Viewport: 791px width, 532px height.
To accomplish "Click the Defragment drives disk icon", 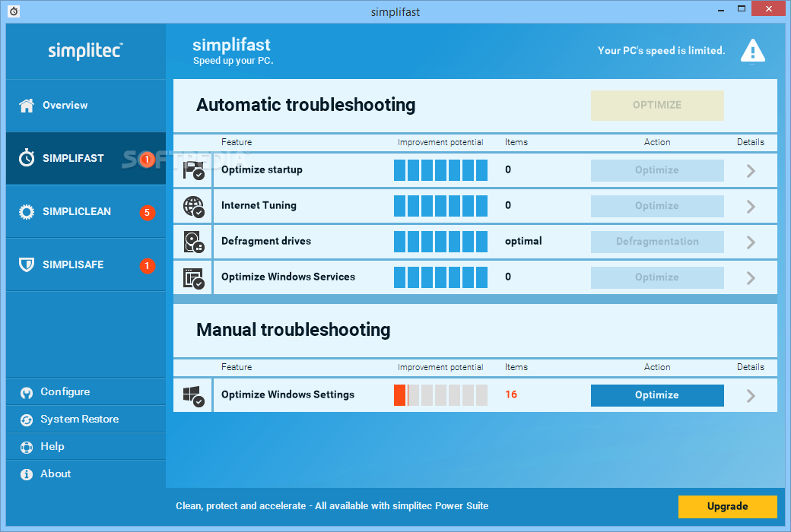I will pyautogui.click(x=193, y=242).
